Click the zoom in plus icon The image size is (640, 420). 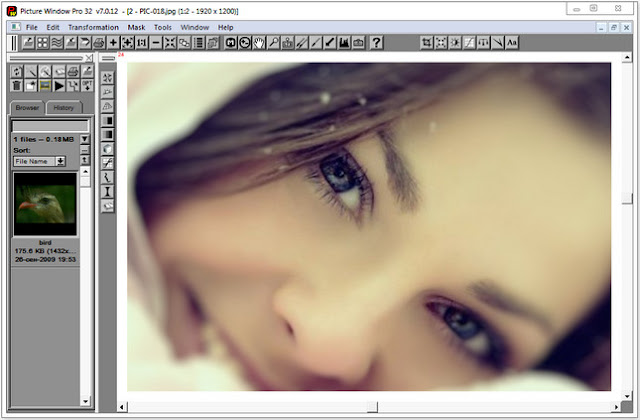(x=113, y=42)
